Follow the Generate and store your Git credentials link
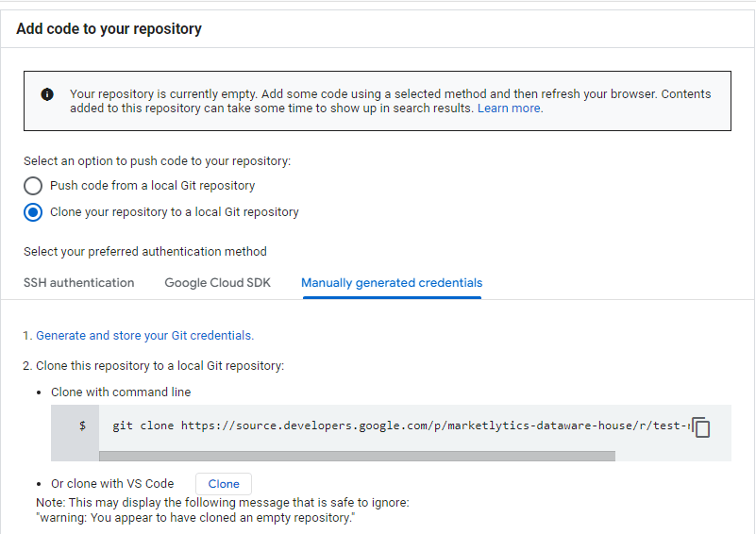Image resolution: width=756 pixels, height=534 pixels. coord(143,335)
